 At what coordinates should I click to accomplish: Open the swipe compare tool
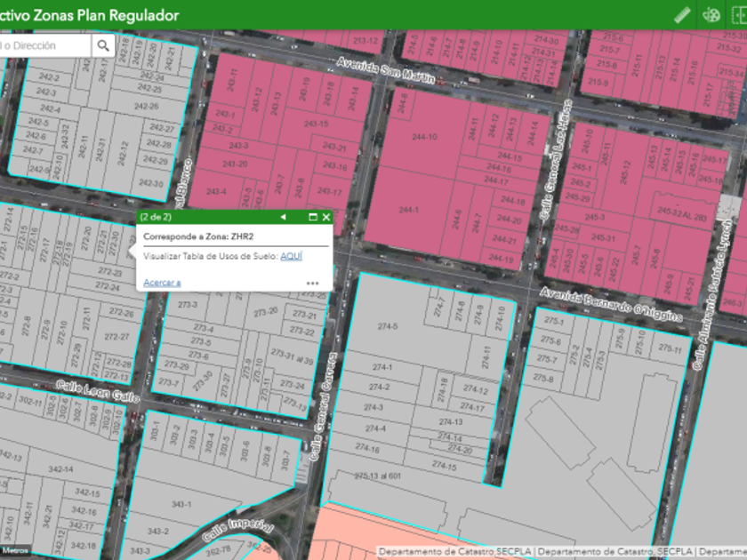(x=737, y=15)
